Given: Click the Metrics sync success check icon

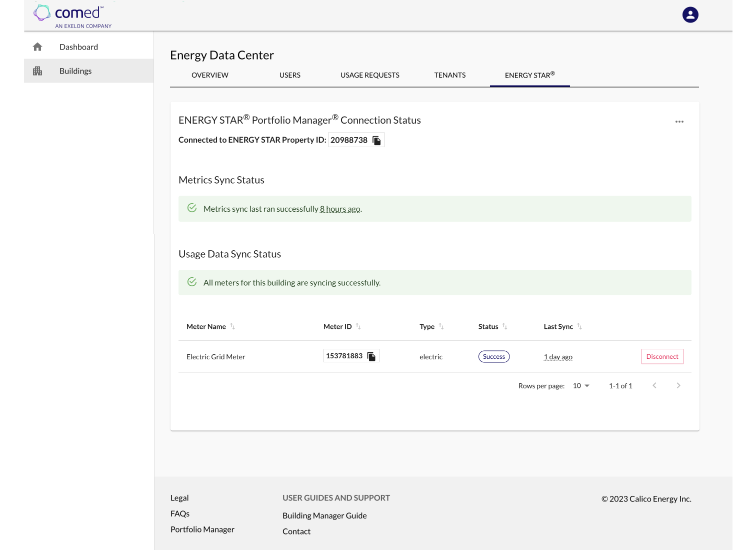Looking at the screenshot, I should coord(192,208).
